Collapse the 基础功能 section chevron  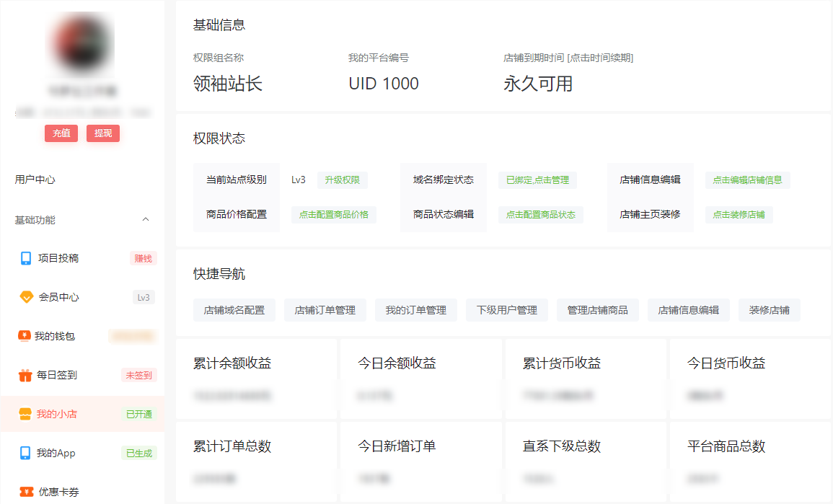click(x=145, y=218)
